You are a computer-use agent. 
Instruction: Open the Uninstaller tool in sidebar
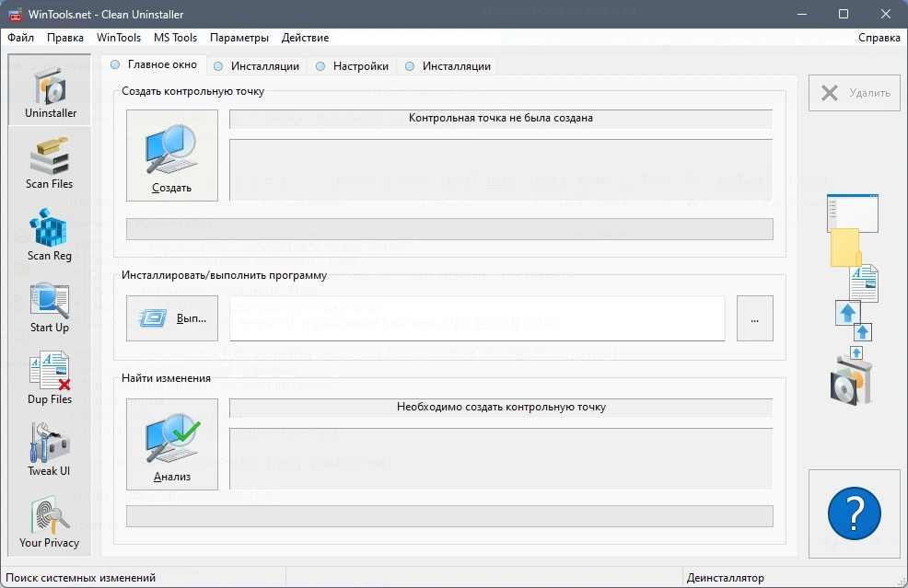[50, 90]
